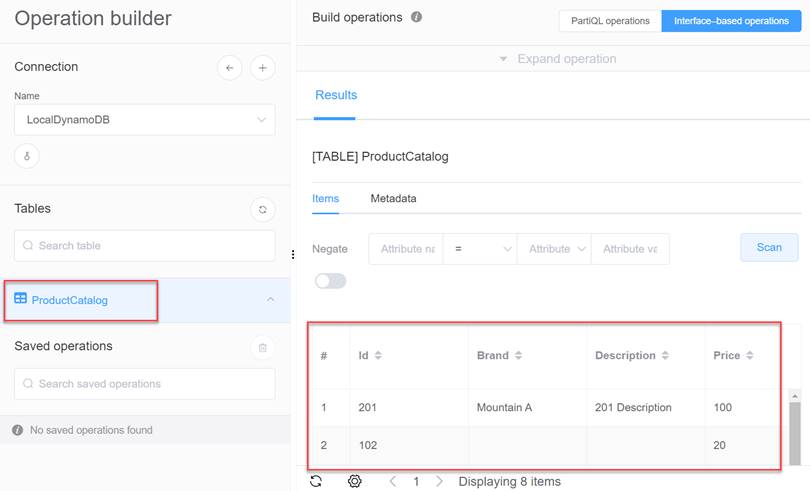The height and width of the screenshot is (491, 810).
Task: Collapse the ProductCatalog table entry chevron
Action: (271, 300)
